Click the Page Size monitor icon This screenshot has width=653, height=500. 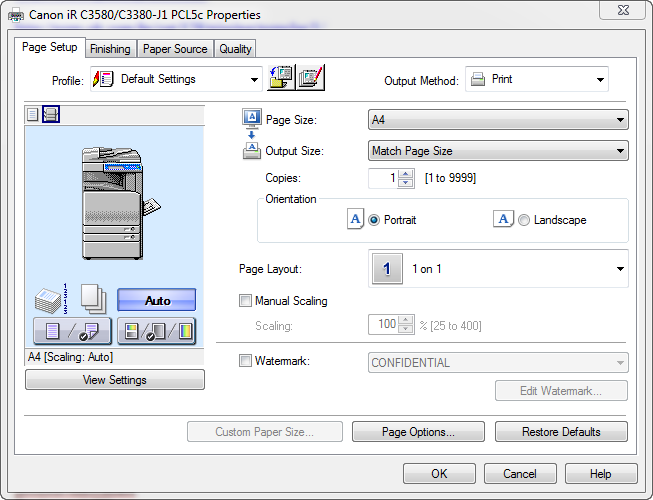point(252,119)
